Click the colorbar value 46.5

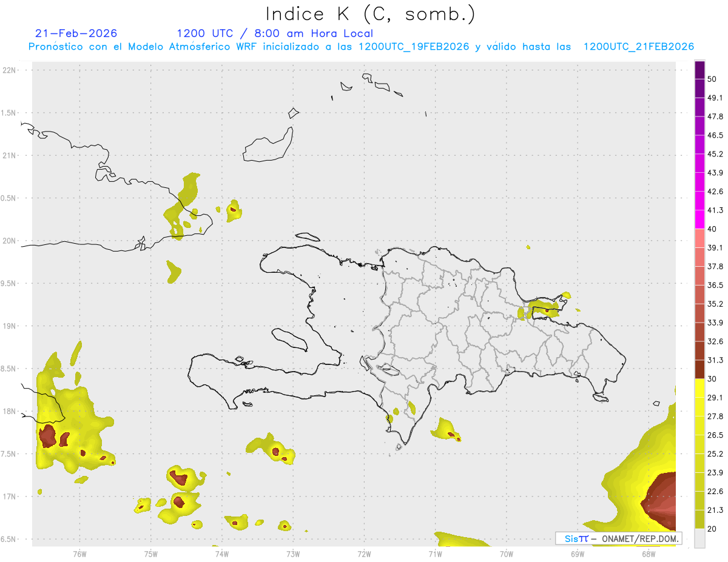(x=715, y=135)
